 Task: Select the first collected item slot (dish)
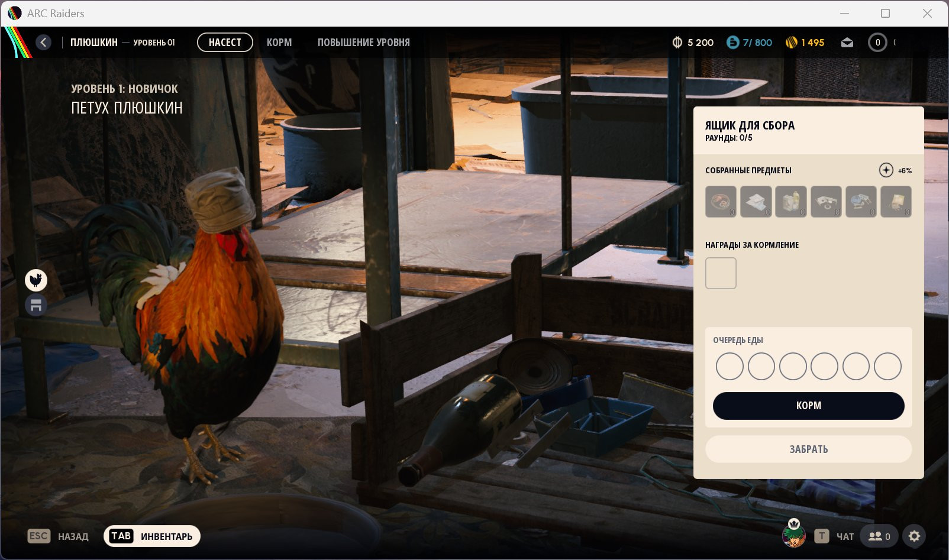721,202
